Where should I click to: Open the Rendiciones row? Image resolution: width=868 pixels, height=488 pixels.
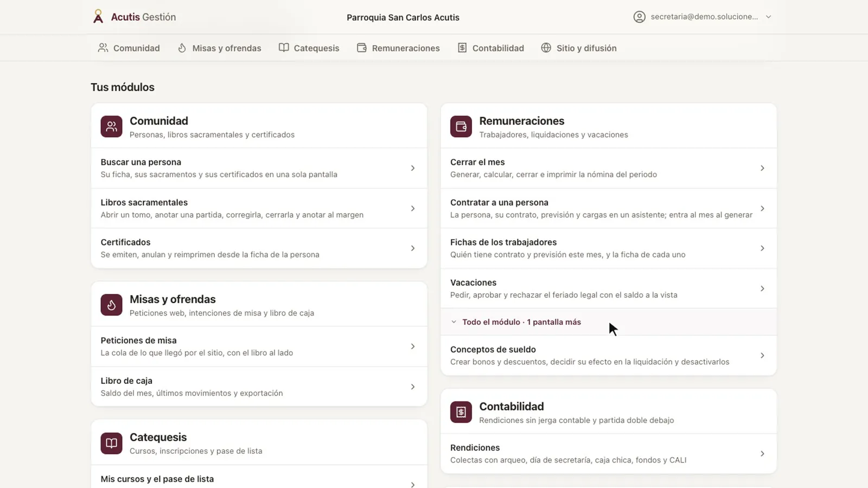608,453
